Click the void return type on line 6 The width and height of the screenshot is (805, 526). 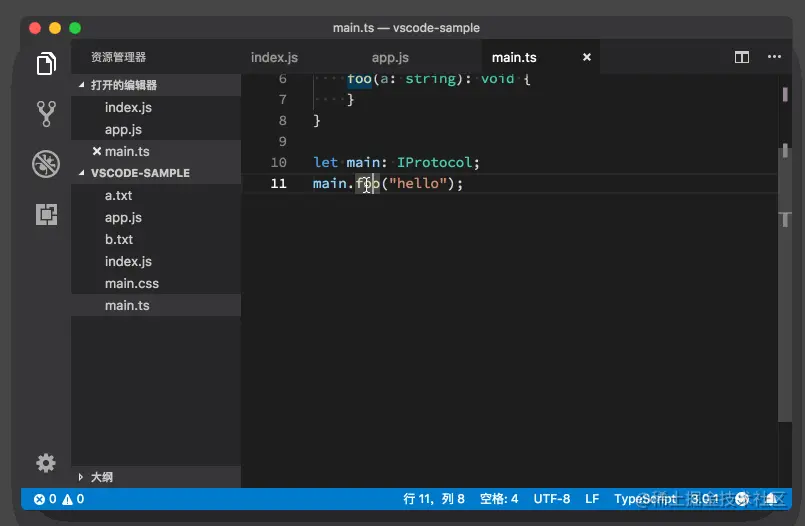497,79
